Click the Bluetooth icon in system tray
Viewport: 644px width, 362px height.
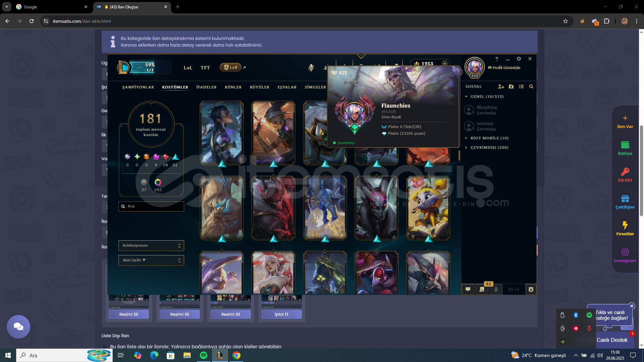tap(576, 315)
